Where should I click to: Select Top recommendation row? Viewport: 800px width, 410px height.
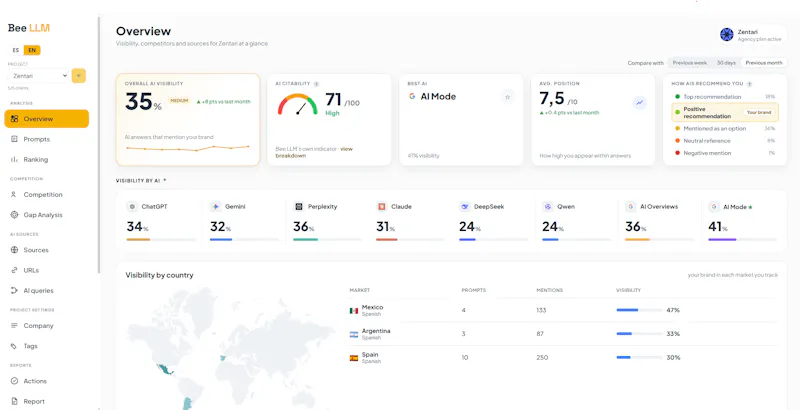[x=724, y=96]
